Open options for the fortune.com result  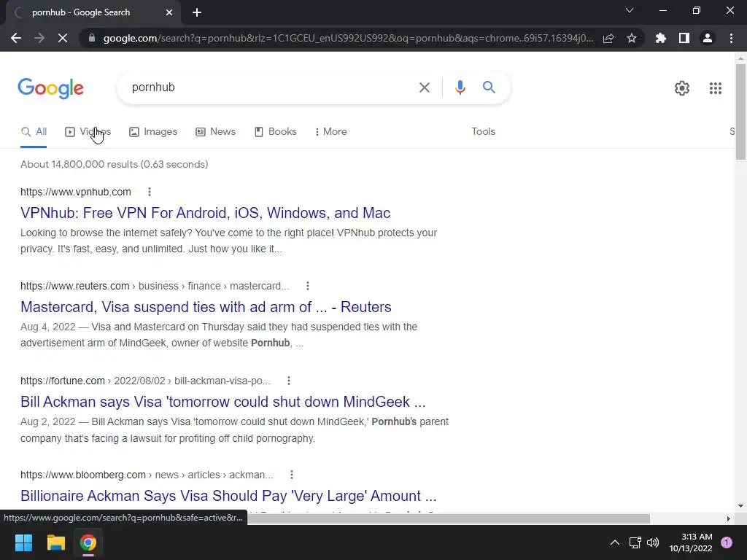[x=288, y=381]
